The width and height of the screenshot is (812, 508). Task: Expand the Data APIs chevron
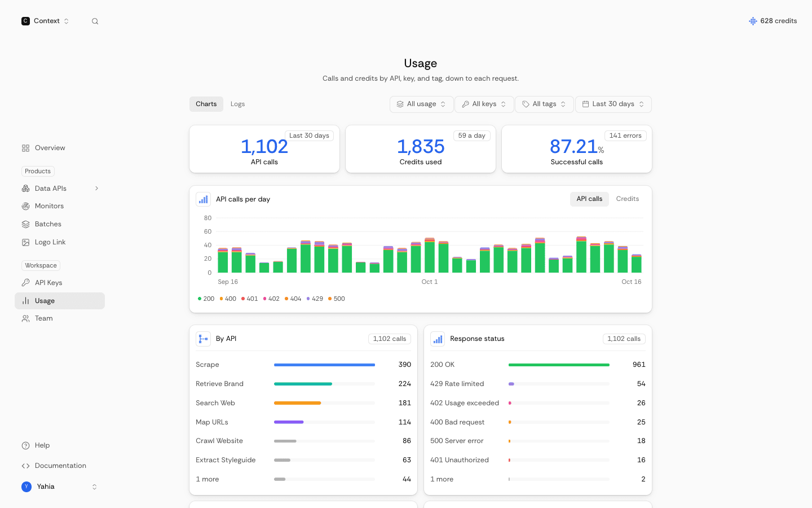[96, 189]
